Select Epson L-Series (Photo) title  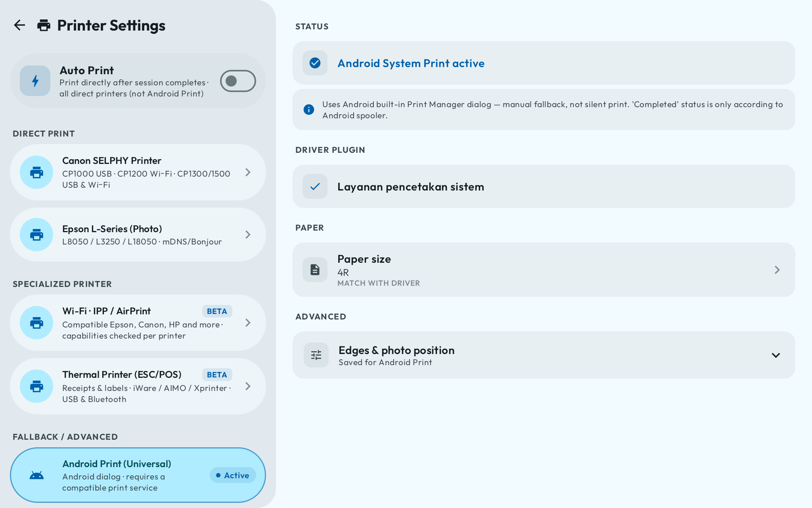[x=112, y=229]
